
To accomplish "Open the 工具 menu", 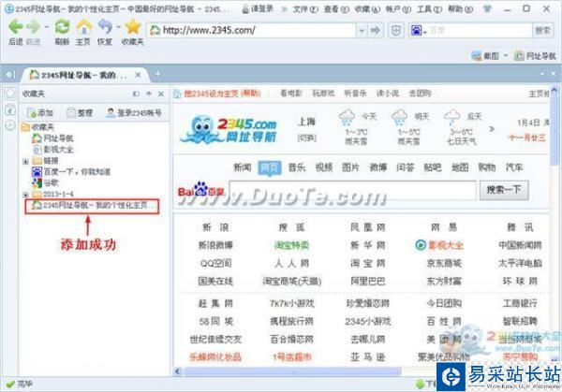I will click(429, 9).
